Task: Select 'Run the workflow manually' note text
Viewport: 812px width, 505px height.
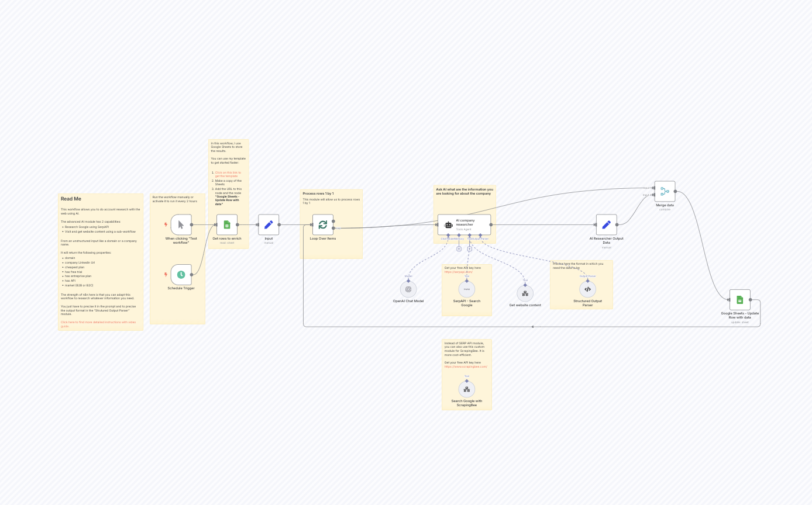Action: pyautogui.click(x=175, y=199)
